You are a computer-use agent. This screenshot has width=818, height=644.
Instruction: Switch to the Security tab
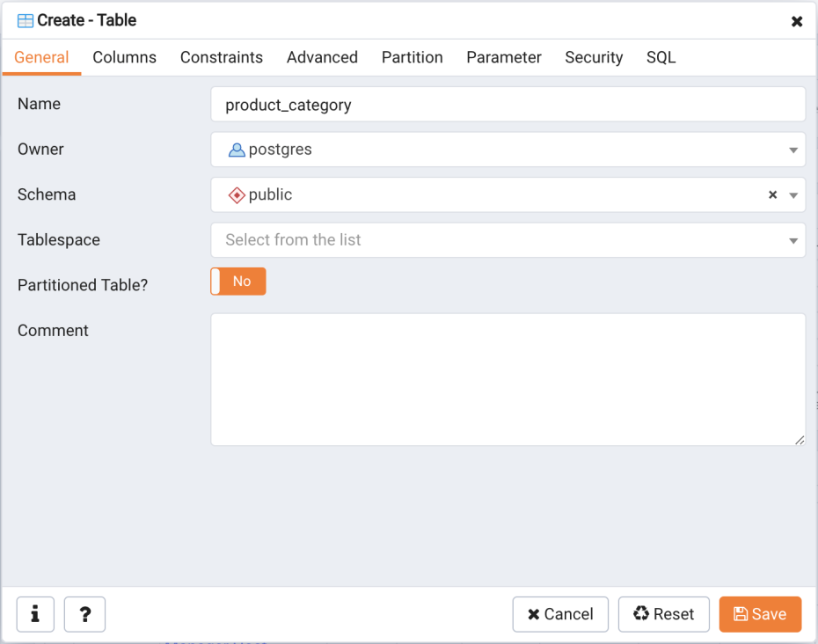coord(595,57)
